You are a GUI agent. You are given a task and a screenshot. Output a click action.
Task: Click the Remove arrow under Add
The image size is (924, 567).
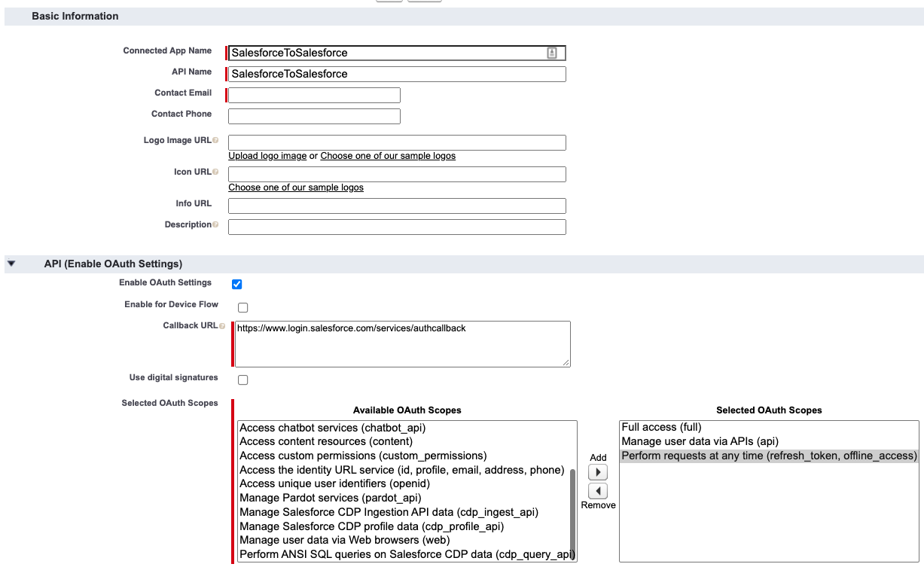[598, 490]
